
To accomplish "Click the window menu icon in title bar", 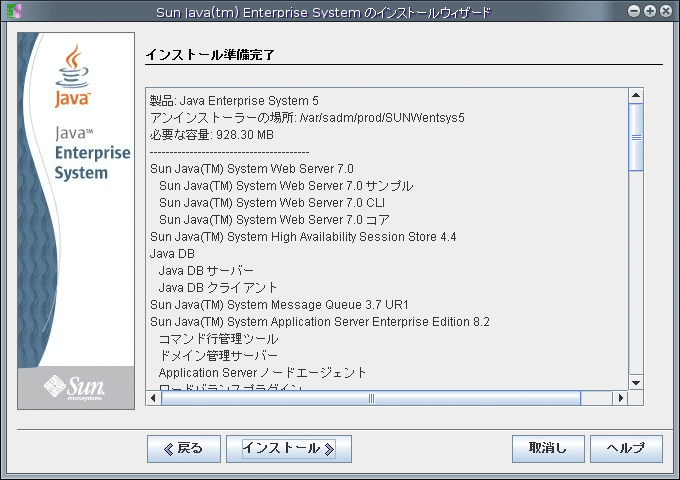I will point(13,11).
